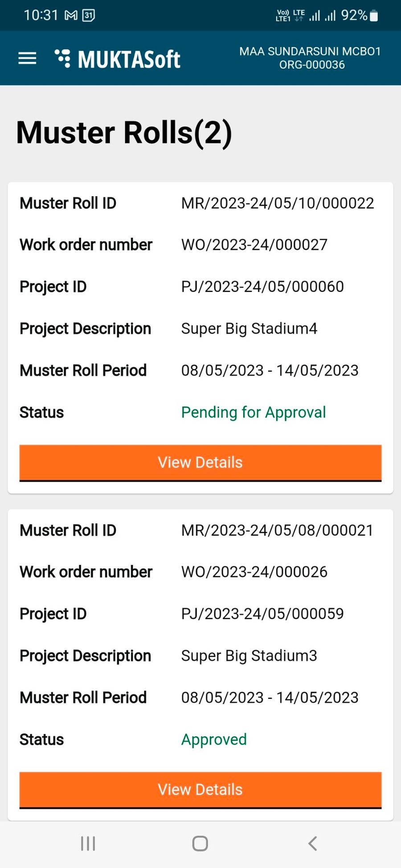The width and height of the screenshot is (401, 868).
Task: Tap the Muster Rolls(2) heading
Action: pyautogui.click(x=124, y=133)
